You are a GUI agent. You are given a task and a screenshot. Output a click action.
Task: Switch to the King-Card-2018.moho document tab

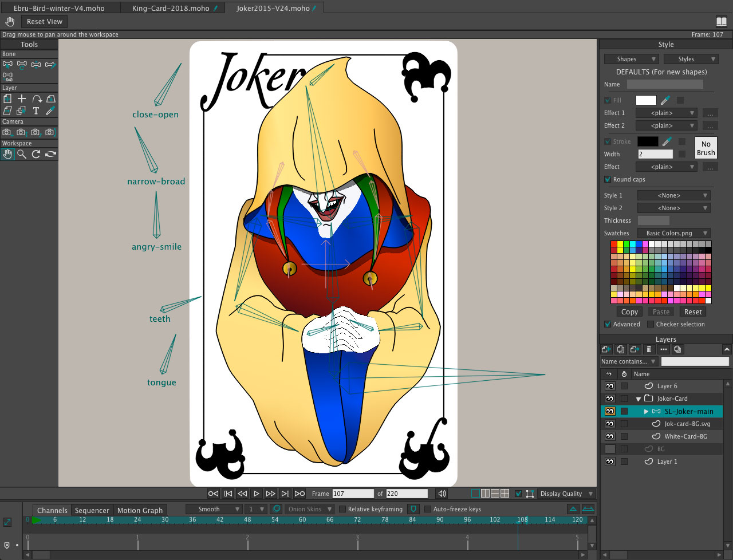[171, 9]
